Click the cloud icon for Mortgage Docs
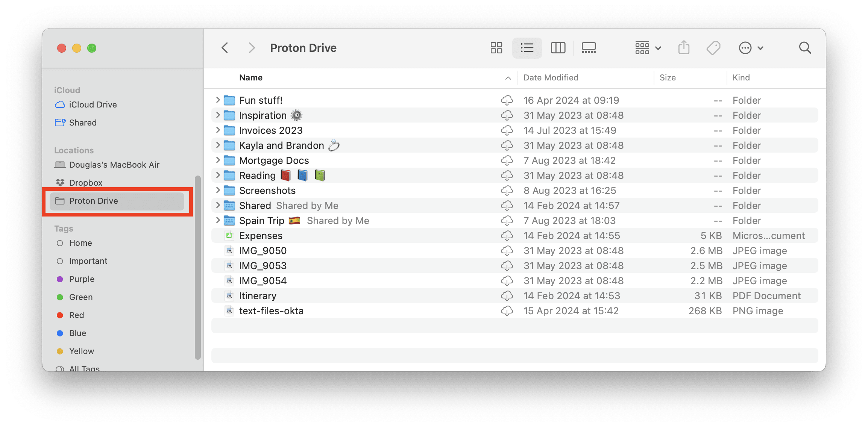Screen dimensions: 868x427 pyautogui.click(x=507, y=161)
